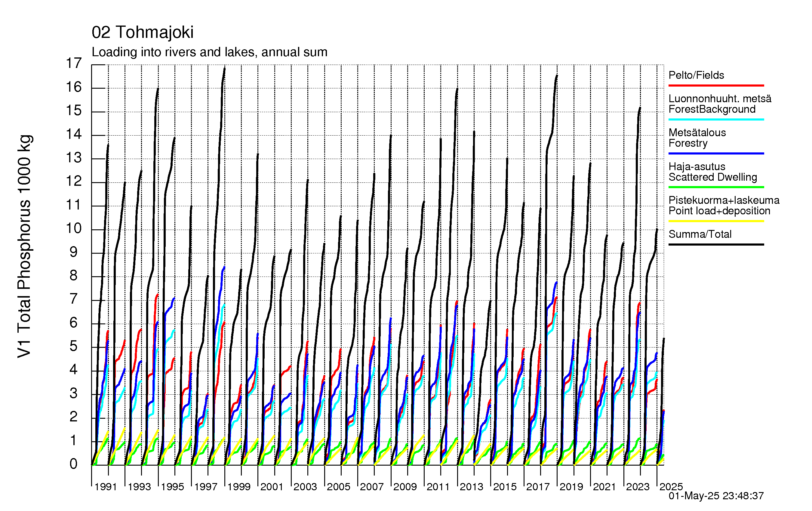Image resolution: width=812 pixels, height=511 pixels.
Task: Click the red Pelto/Fields legend line
Action: pyautogui.click(x=716, y=86)
